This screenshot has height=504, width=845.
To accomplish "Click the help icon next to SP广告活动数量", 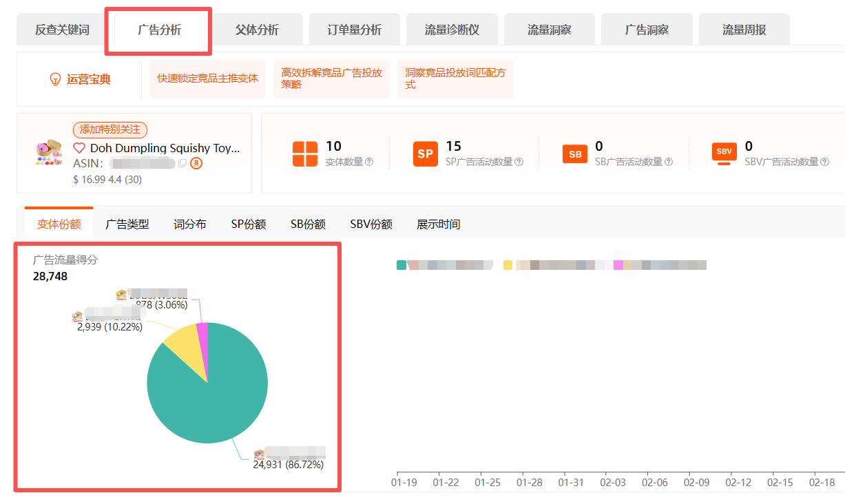I will [519, 162].
